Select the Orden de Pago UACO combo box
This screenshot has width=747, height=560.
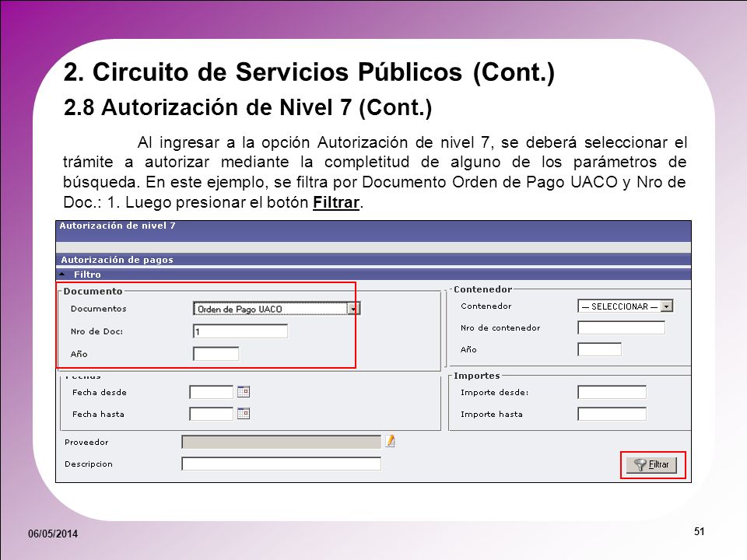click(276, 309)
